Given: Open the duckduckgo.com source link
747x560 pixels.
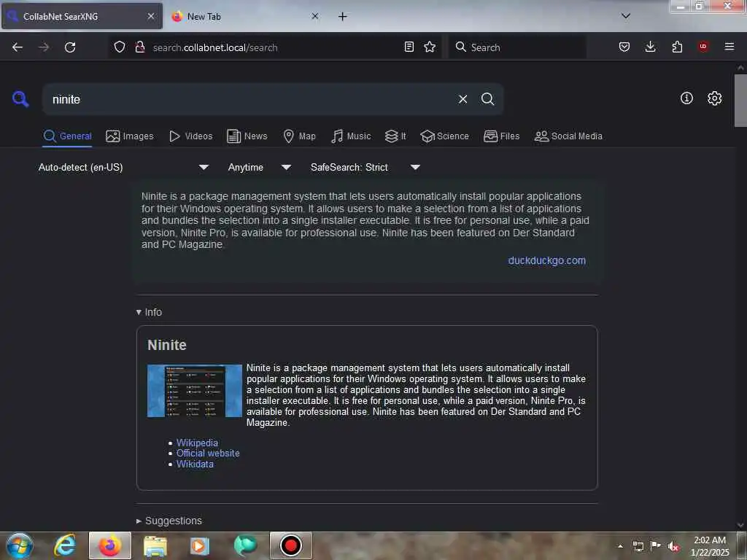Looking at the screenshot, I should [x=546, y=260].
